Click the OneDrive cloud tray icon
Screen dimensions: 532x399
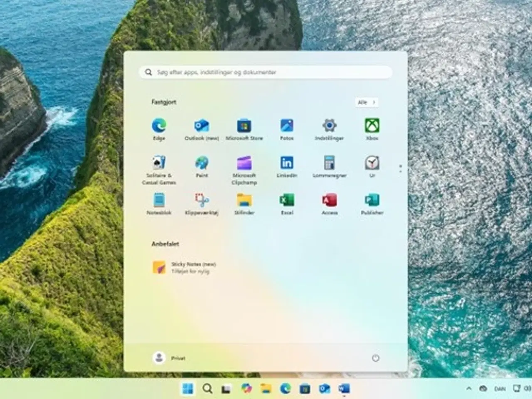tap(483, 389)
